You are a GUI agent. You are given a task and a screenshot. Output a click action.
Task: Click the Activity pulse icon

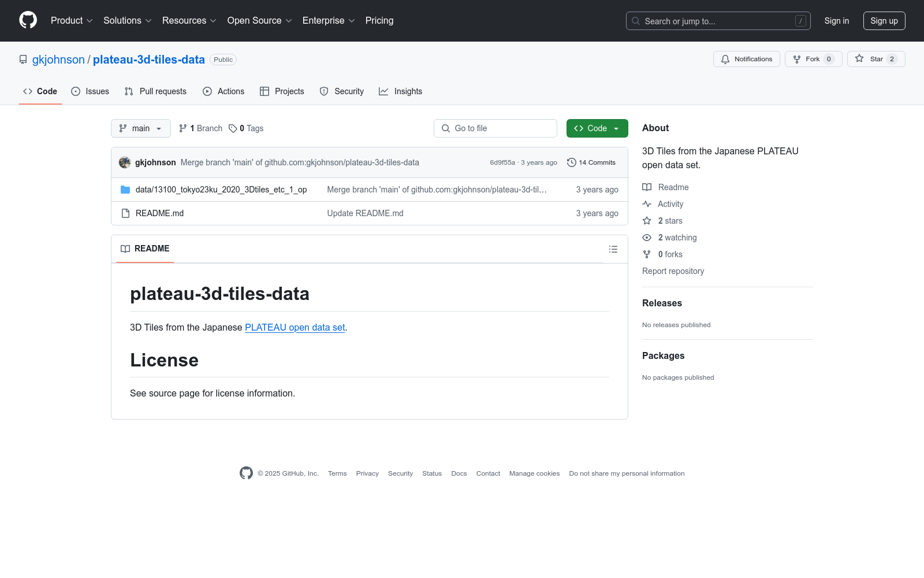[x=647, y=204]
